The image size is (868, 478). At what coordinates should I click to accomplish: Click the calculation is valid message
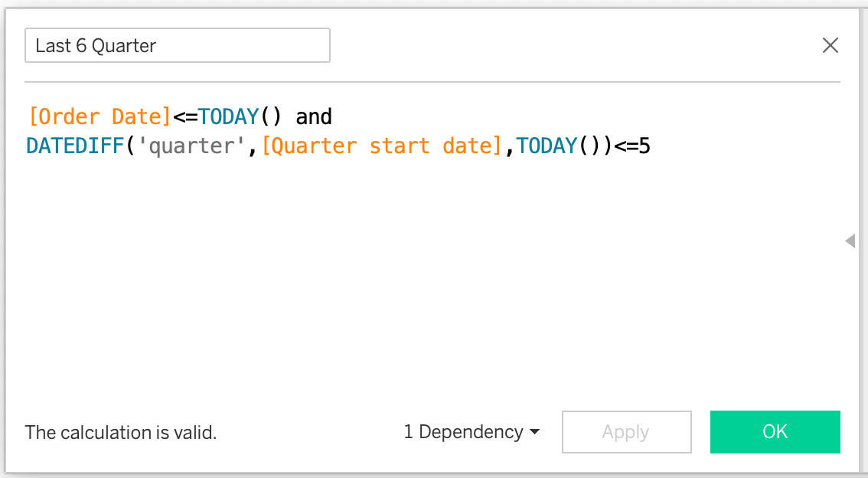tap(120, 432)
